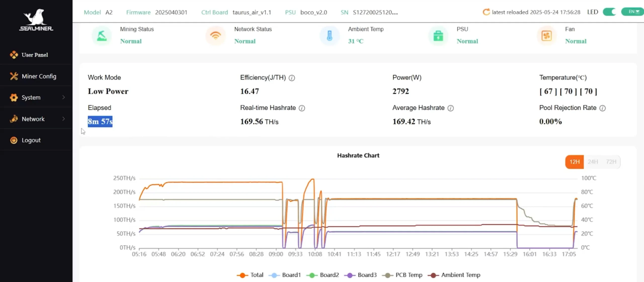Open the EN language dropdown
644x282 pixels.
coord(632,12)
